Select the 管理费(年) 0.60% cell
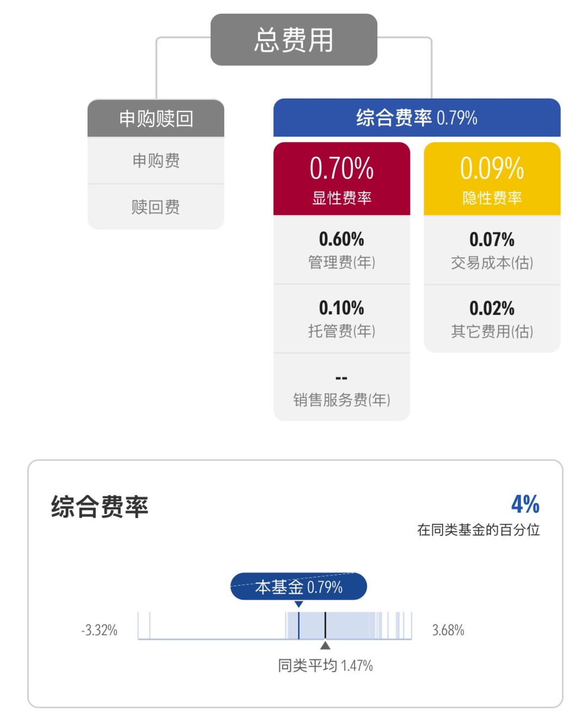Image resolution: width=588 pixels, height=720 pixels. point(341,250)
